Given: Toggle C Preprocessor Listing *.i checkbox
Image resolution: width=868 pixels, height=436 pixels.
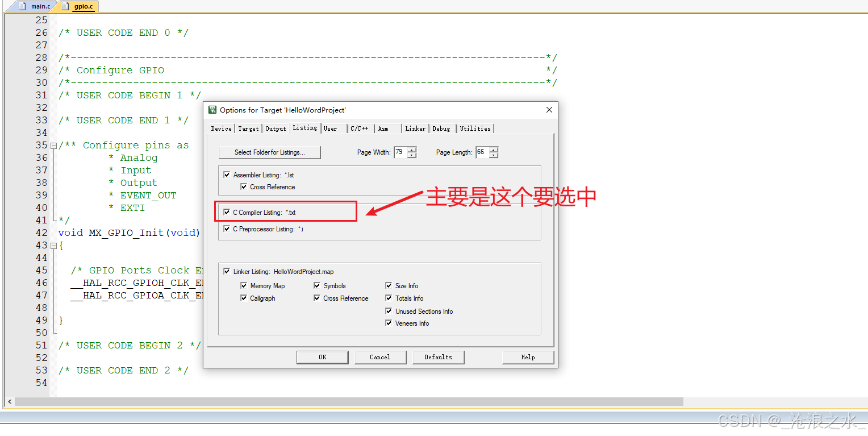Looking at the screenshot, I should tap(227, 229).
